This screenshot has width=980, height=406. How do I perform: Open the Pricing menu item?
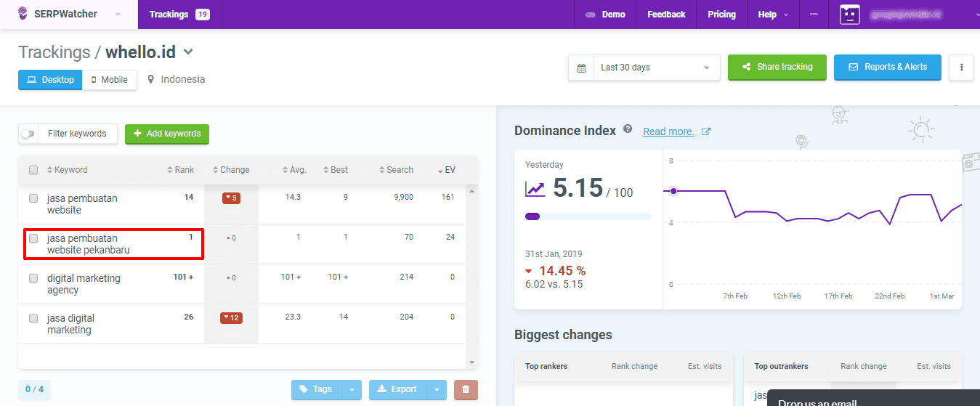721,15
